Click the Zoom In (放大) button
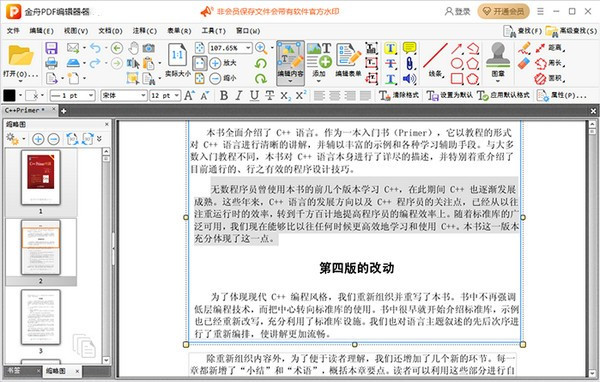Screen dimensions: 600x382 coord(223,63)
